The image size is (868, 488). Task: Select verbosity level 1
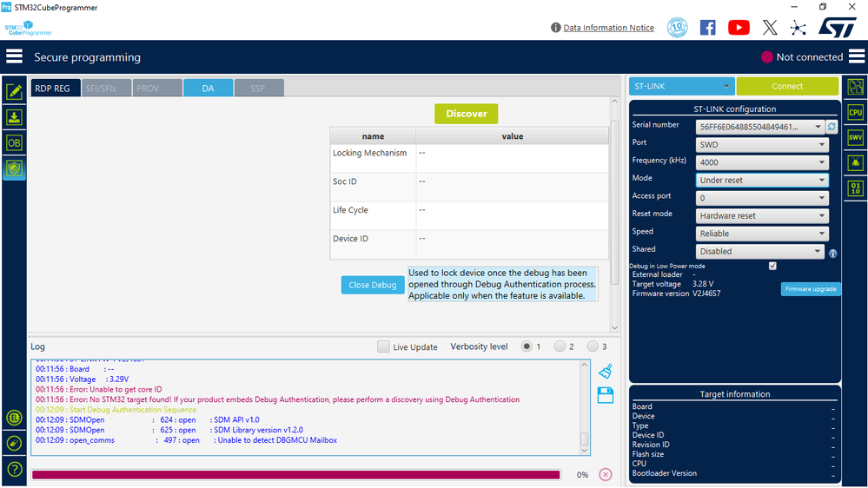coord(527,346)
